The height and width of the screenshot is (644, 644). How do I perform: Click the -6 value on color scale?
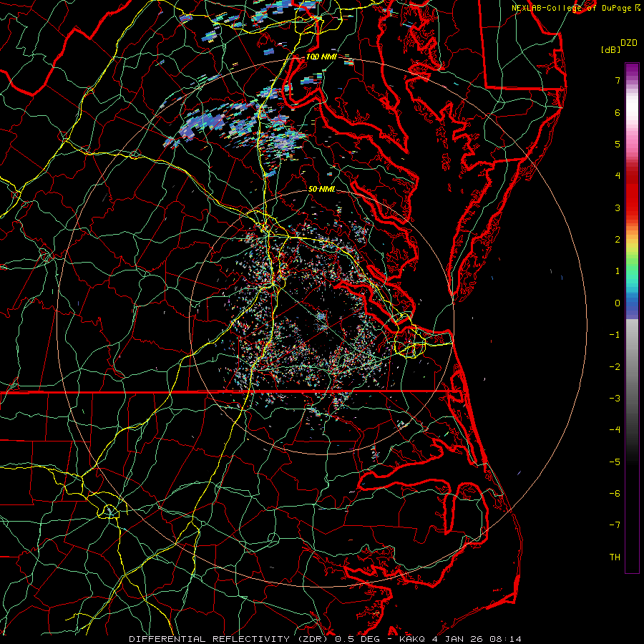tap(615, 494)
